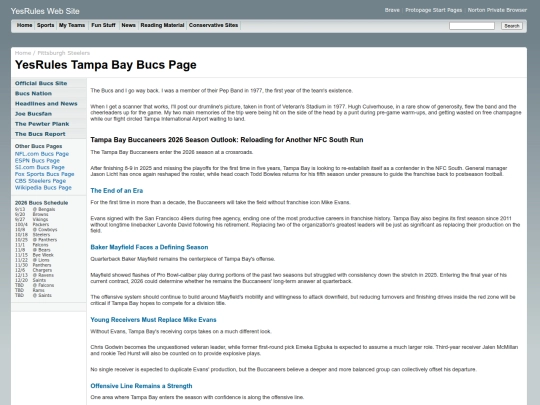Open the Norton Private Browser link

click(x=497, y=10)
